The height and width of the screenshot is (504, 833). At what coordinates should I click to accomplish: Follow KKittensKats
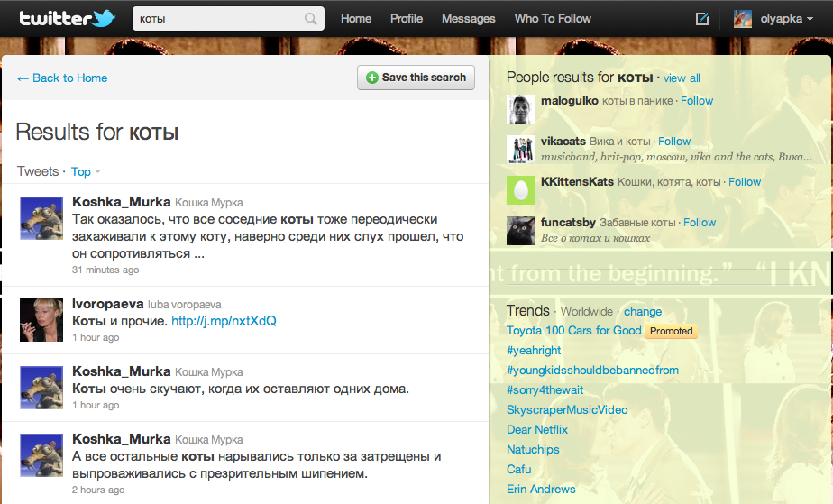pyautogui.click(x=745, y=181)
